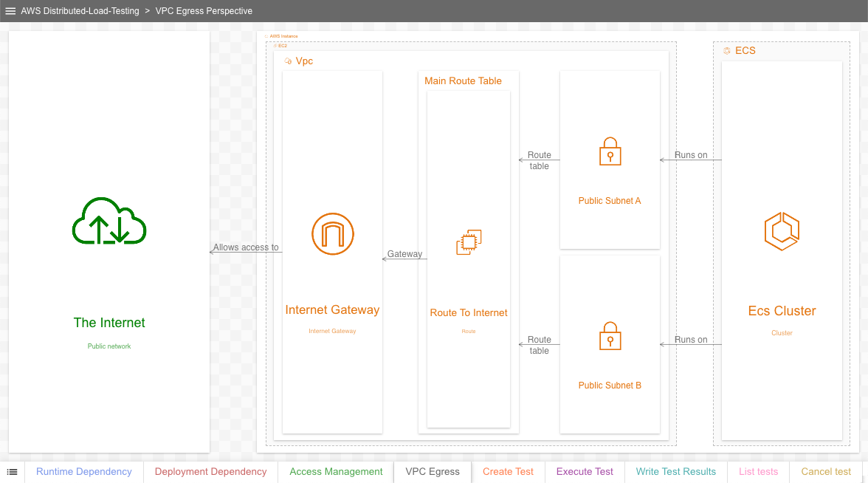The width and height of the screenshot is (868, 483).
Task: Select the 'Main Route Table' heading
Action: point(463,81)
